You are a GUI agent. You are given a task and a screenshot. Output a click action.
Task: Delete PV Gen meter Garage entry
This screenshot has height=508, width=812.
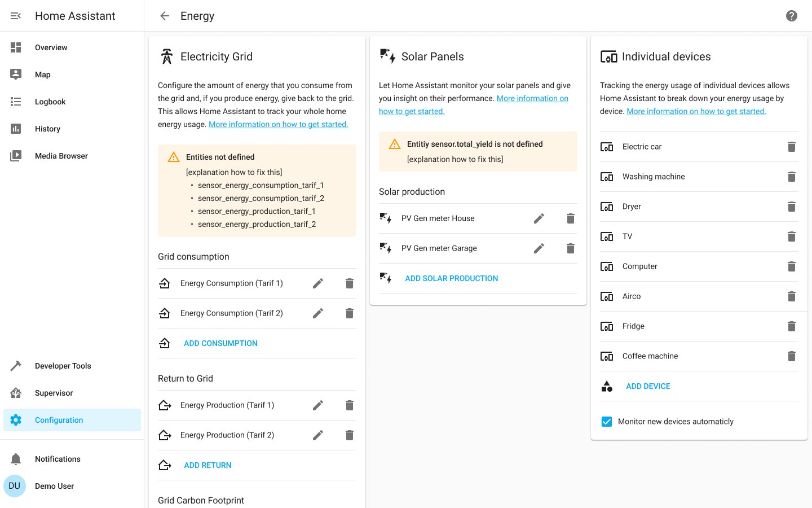[x=571, y=248]
